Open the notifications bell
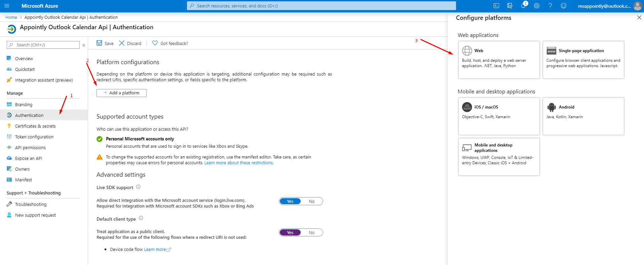644x265 pixels. point(523,6)
